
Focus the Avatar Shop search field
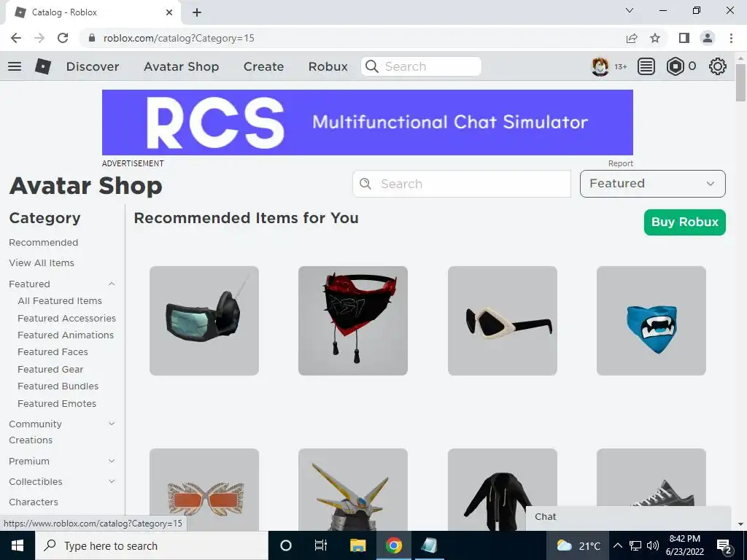pos(462,184)
